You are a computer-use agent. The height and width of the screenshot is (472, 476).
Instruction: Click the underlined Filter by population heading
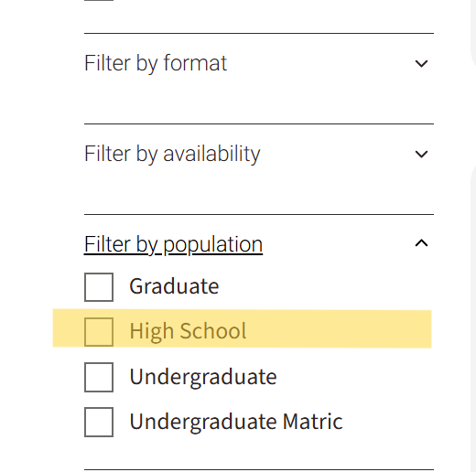click(173, 244)
